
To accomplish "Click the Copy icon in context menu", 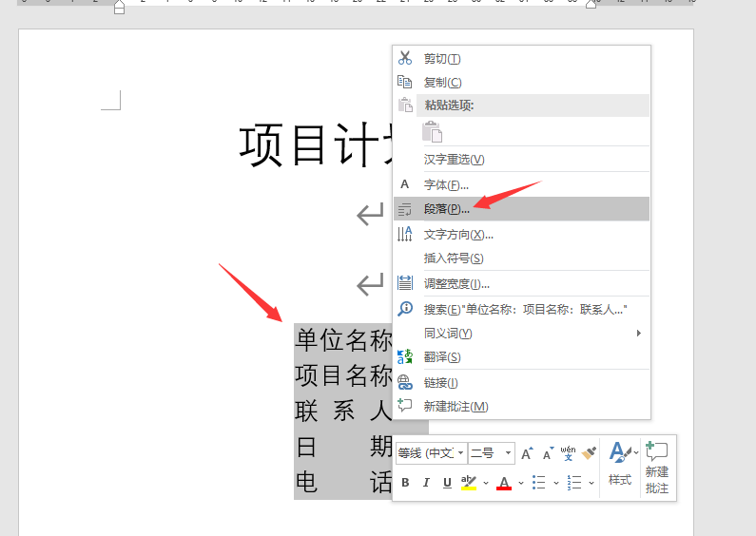I will pos(404,82).
